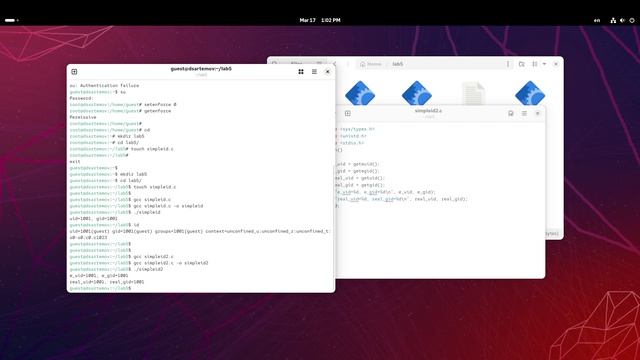Click 'real_uid=1001, real_gid=1001' output line

click(x=107, y=282)
